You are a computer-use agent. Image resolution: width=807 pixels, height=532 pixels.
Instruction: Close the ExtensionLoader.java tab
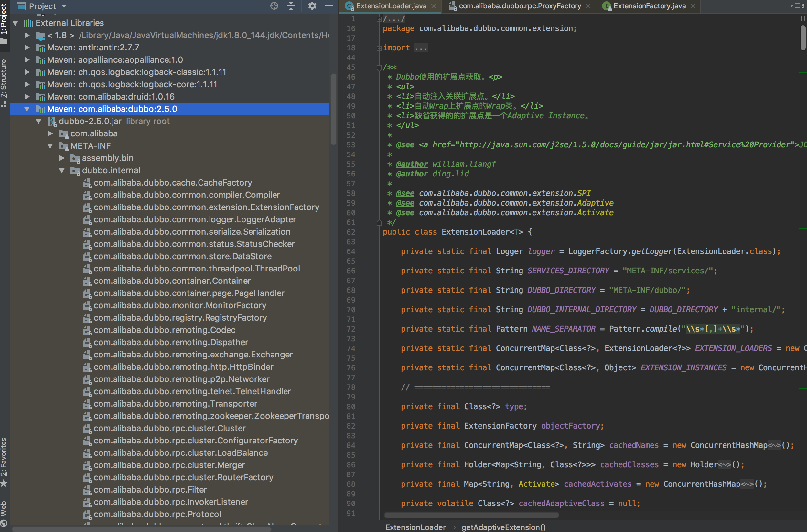coord(433,6)
